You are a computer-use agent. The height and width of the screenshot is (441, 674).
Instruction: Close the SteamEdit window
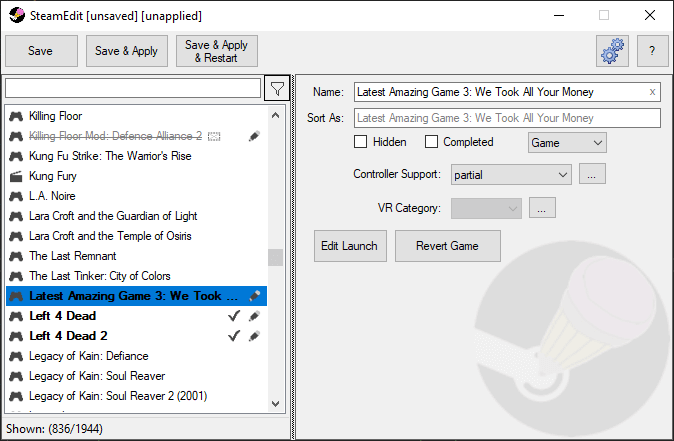pos(650,15)
